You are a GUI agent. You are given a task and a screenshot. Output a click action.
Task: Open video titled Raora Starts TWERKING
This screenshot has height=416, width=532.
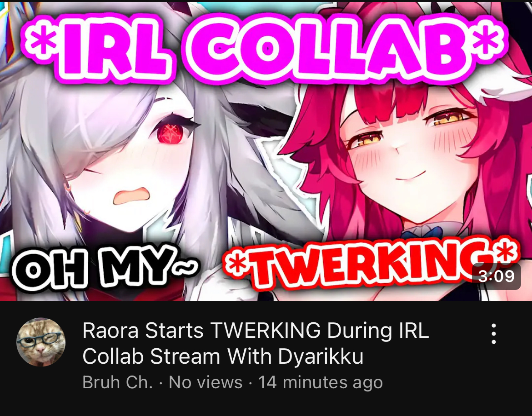[x=256, y=343]
